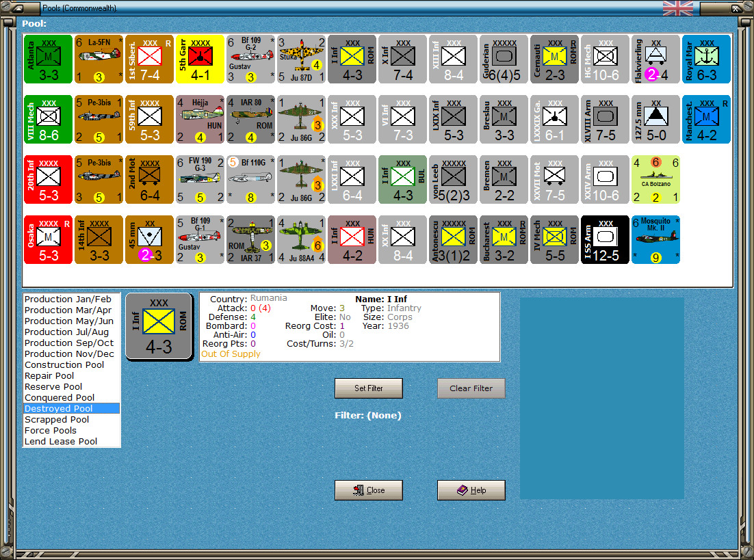The height and width of the screenshot is (560, 754).
Task: Pick the IV Mech ROM 5-5 counter
Action: 554,239
